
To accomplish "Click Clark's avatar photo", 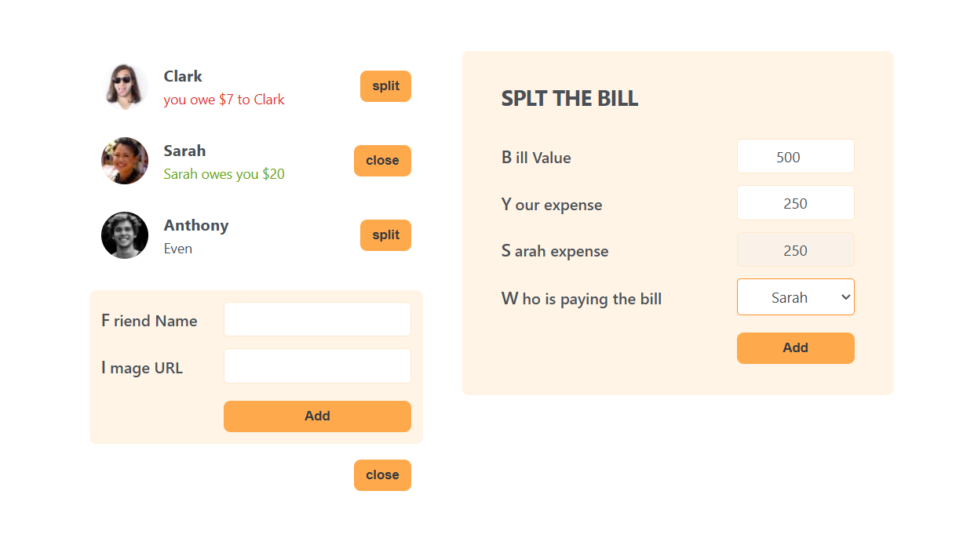I will pos(125,86).
